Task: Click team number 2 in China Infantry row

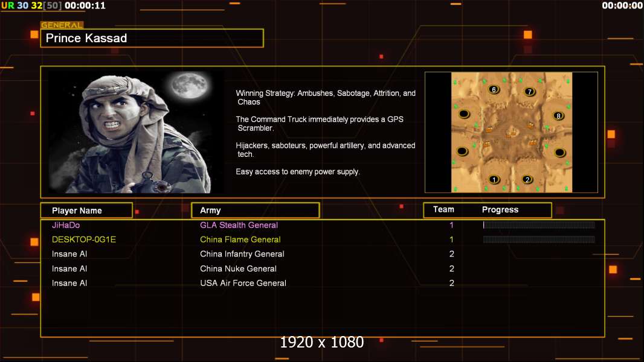Action: coord(451,254)
